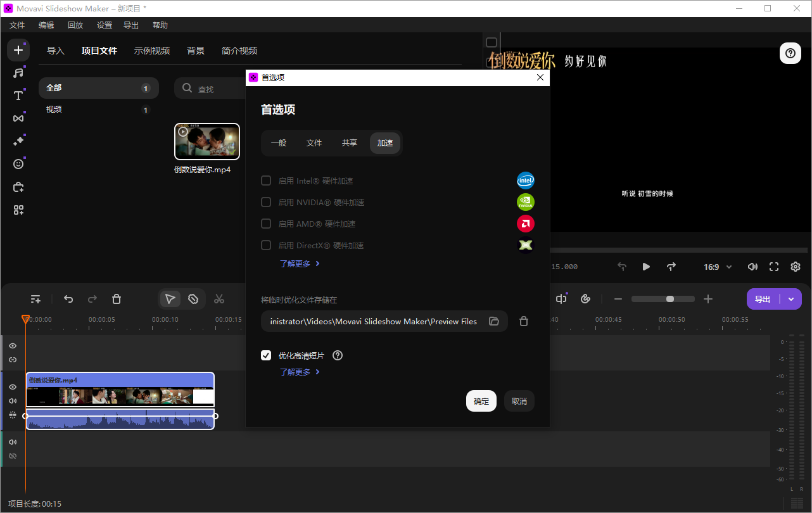
Task: Open the import media (plus) panel
Action: click(18, 50)
